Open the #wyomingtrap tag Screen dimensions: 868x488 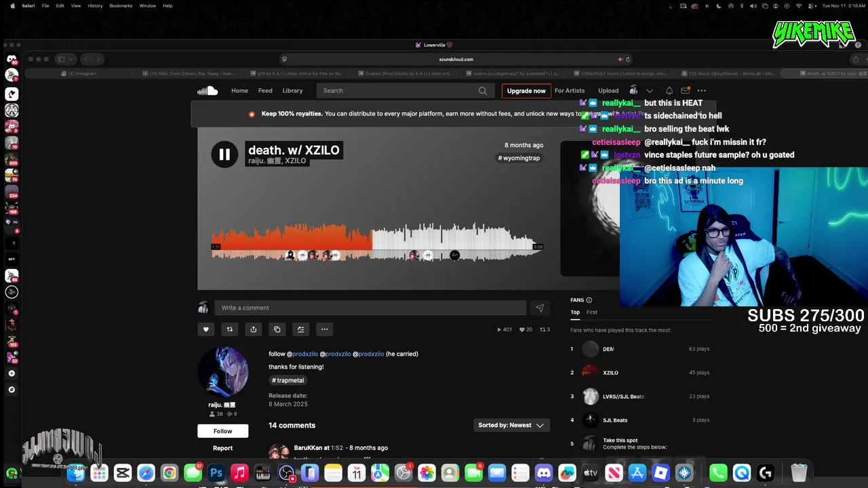pos(519,158)
